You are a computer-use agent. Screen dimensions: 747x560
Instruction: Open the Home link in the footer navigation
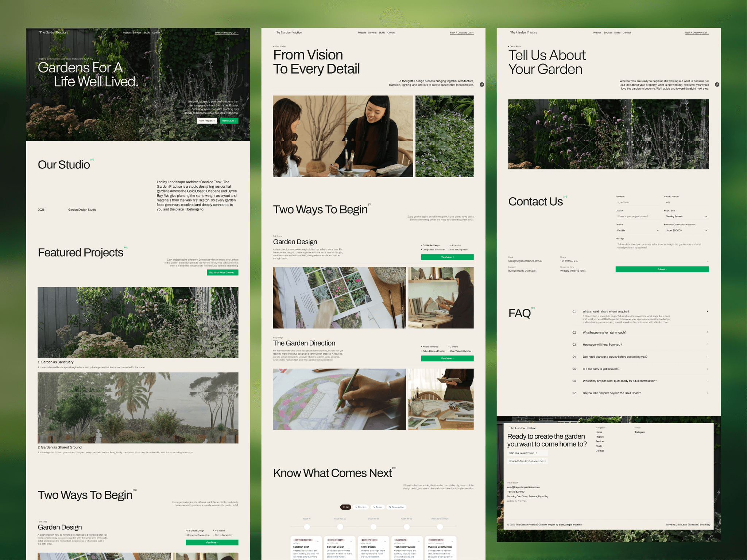coord(599,432)
